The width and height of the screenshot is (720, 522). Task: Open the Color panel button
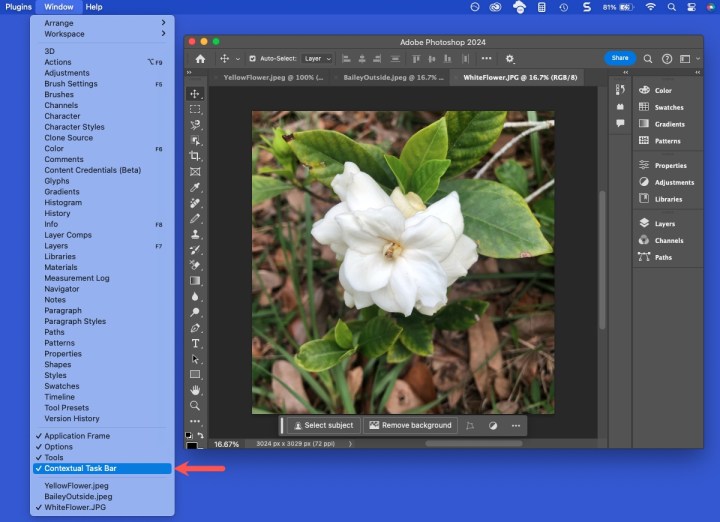coord(656,90)
